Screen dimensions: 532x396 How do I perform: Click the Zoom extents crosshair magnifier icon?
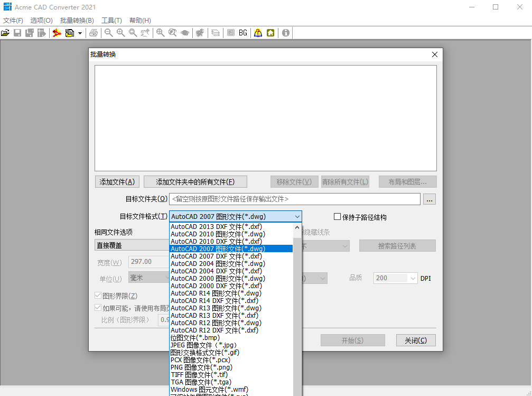point(160,33)
